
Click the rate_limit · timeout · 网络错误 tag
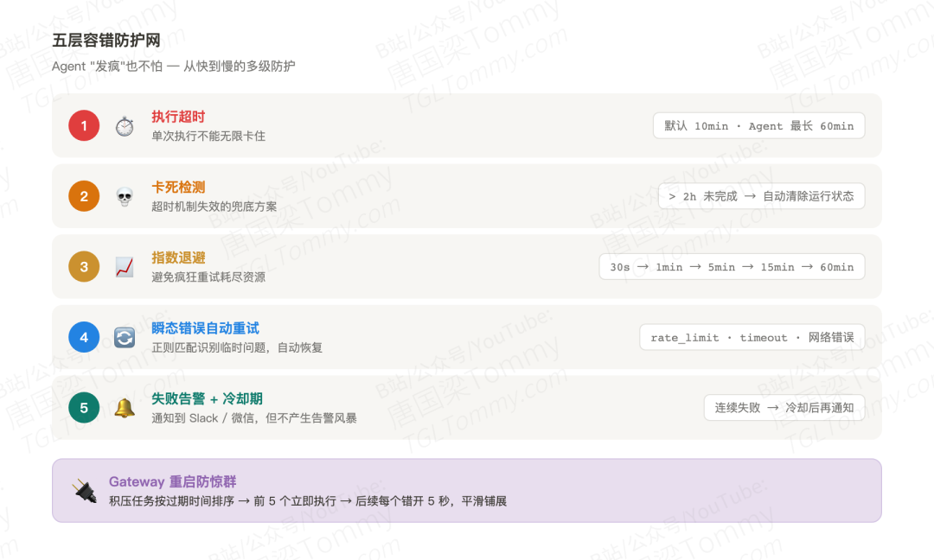point(752,337)
